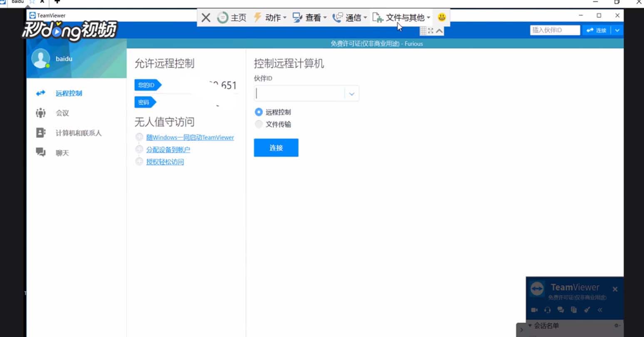
Task: Click the 授权轻松访问 link
Action: pyautogui.click(x=165, y=162)
